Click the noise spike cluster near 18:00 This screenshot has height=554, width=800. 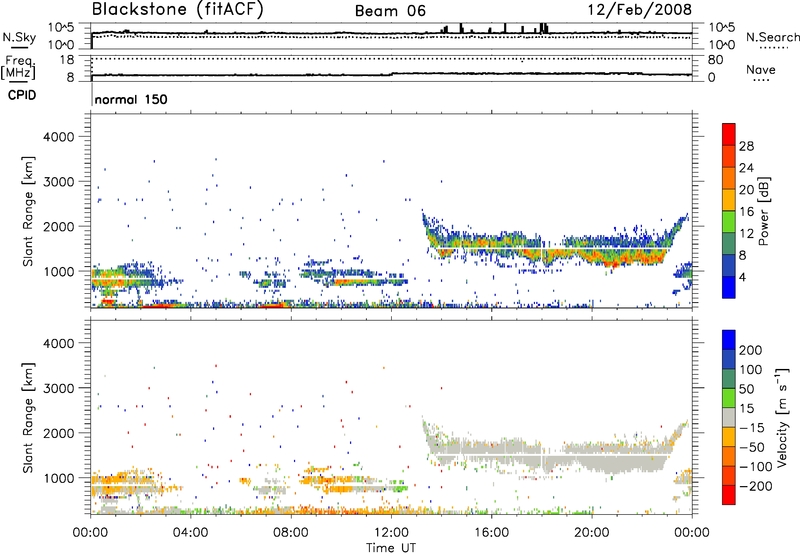[543, 29]
